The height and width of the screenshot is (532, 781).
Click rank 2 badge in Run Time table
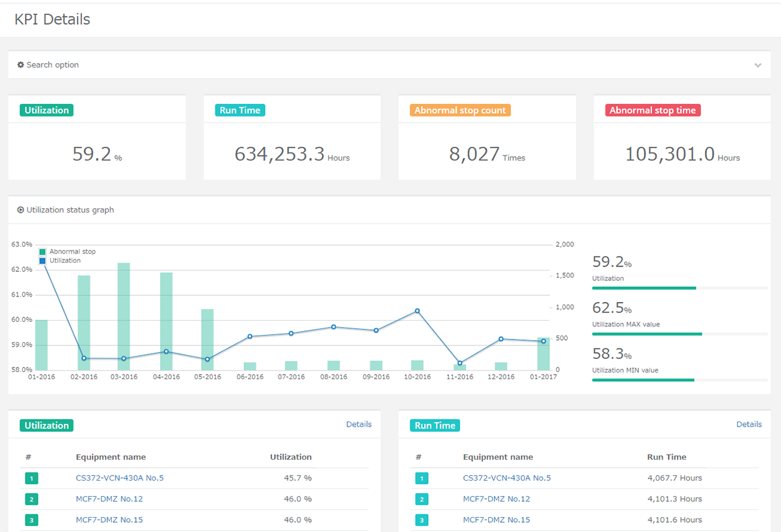pos(422,499)
